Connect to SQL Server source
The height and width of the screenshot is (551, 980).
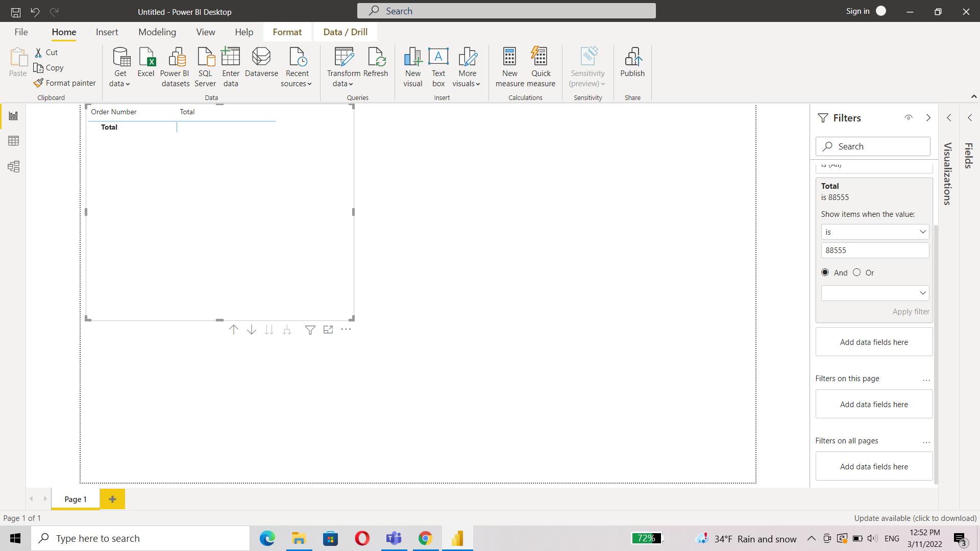click(205, 67)
